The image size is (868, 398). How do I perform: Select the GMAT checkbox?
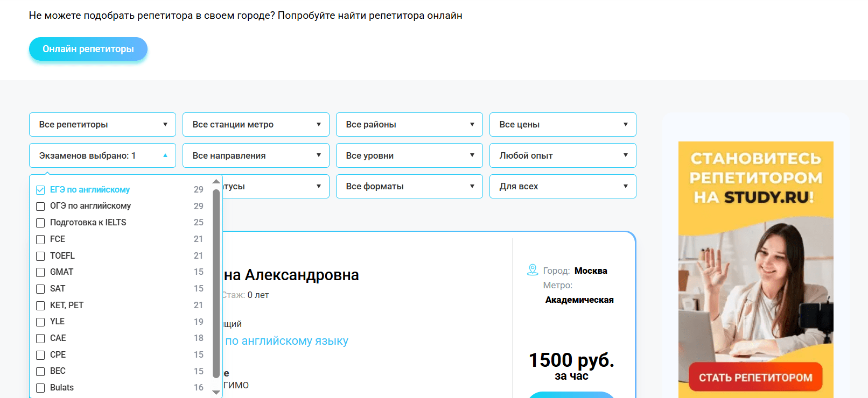coord(40,273)
